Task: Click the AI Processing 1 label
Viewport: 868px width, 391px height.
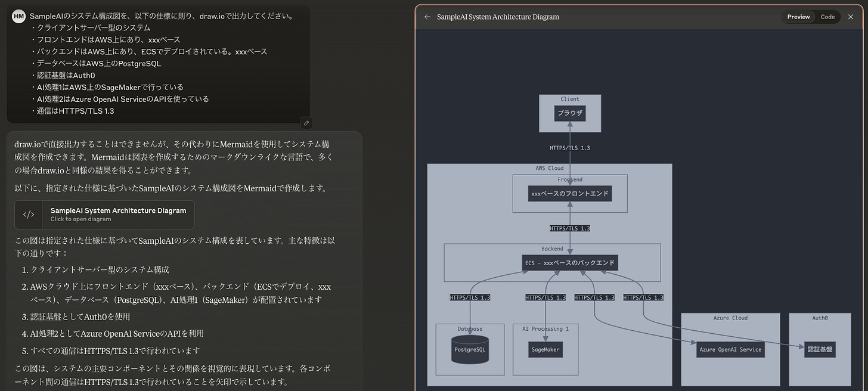Action: click(545, 329)
